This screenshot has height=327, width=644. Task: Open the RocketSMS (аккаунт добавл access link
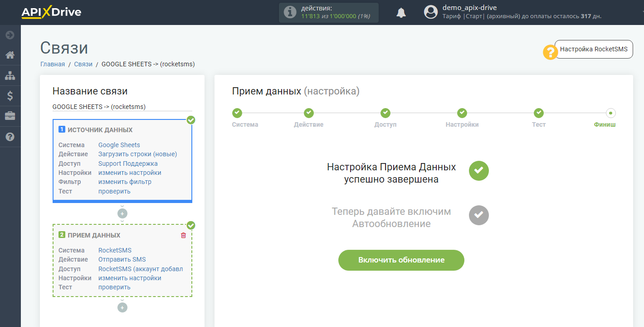141,269
